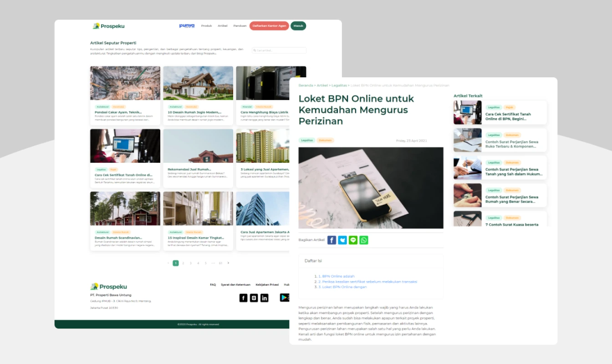Screen dimensions: 612x364
Task: Go to next page with right chevron
Action: 228,263
